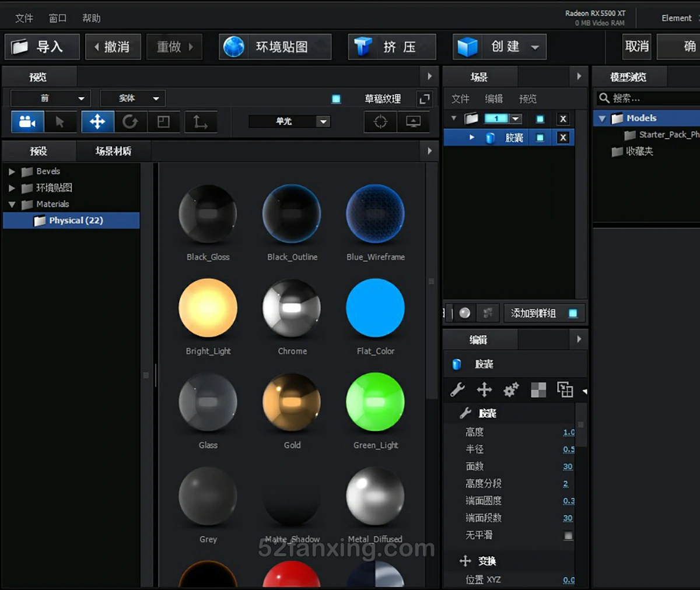The height and width of the screenshot is (590, 700).
Task: Click the axis orientation tool icon
Action: point(201,121)
